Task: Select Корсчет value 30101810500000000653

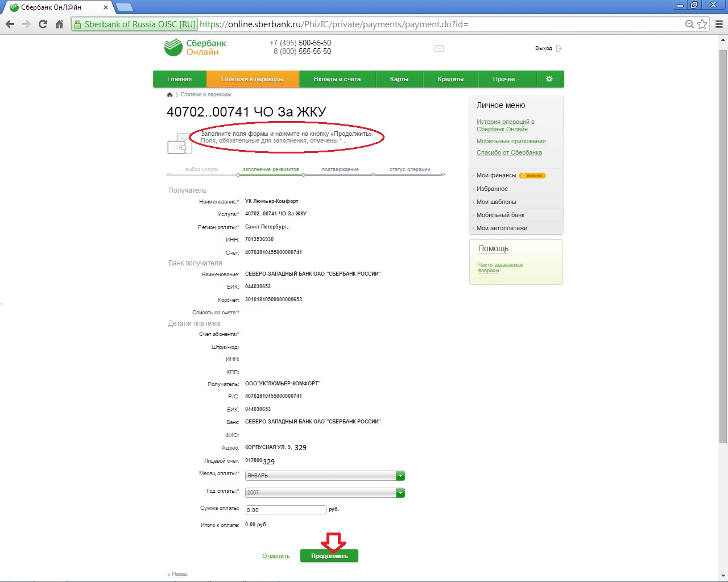Action: click(x=274, y=300)
